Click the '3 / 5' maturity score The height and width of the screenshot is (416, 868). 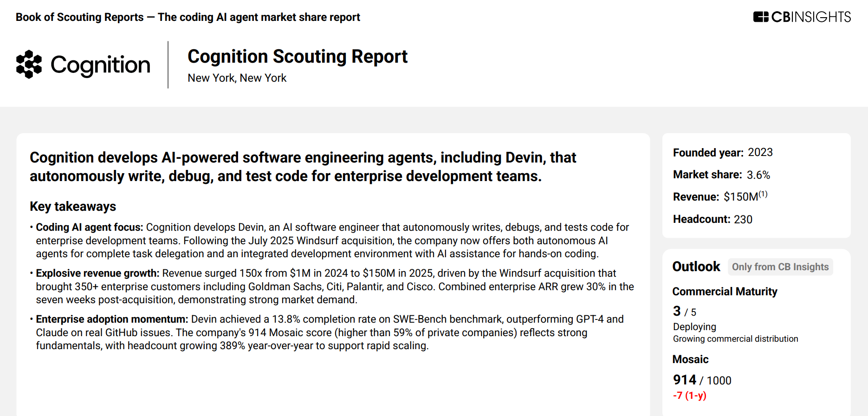(x=685, y=311)
